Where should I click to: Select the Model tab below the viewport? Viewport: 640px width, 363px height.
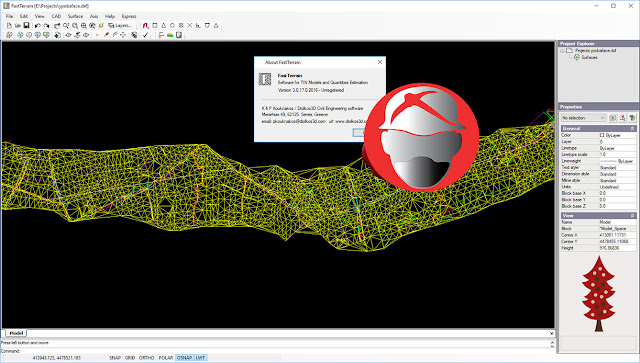[16, 333]
